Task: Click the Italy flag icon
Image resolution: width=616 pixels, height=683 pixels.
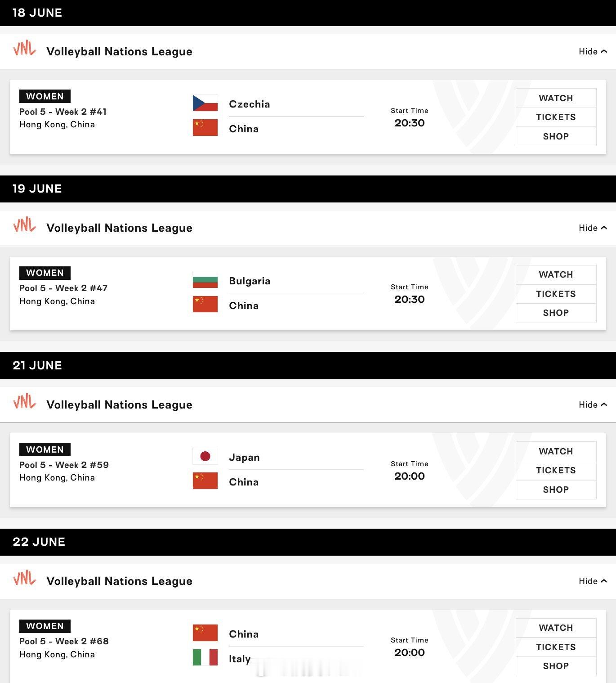Action: pos(205,657)
